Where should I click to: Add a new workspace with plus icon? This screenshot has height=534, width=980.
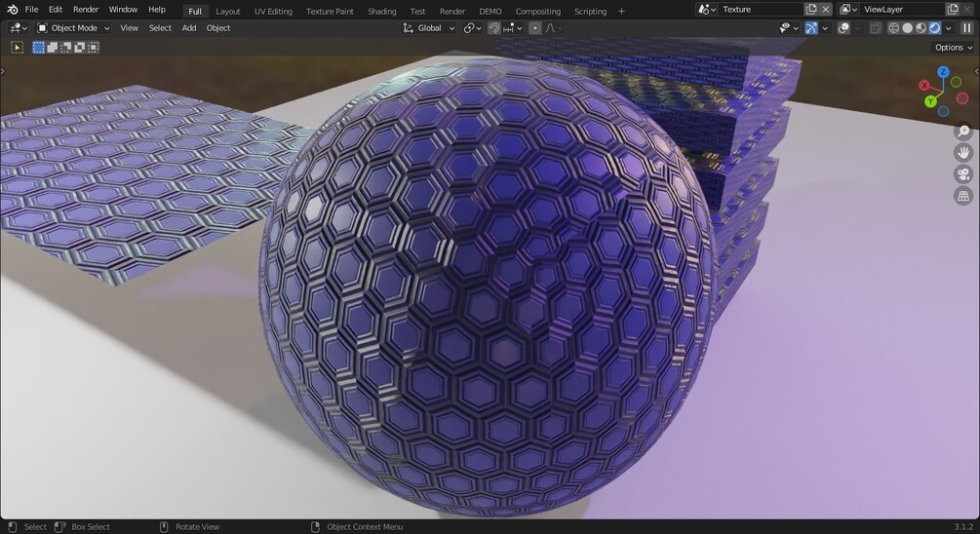point(621,12)
